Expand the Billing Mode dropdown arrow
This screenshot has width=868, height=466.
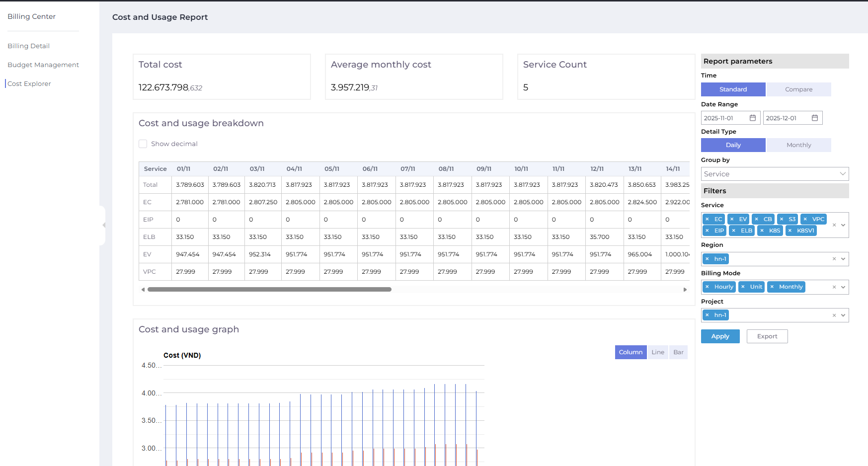[843, 287]
